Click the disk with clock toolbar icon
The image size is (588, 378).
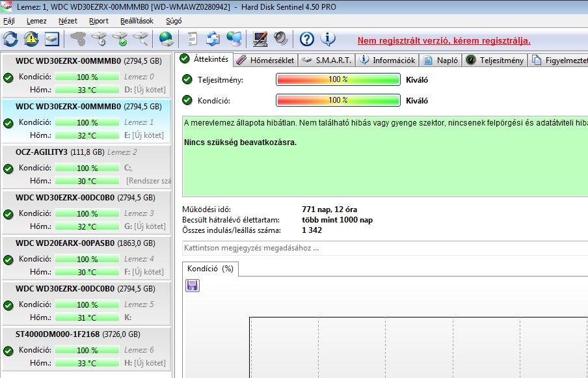[x=99, y=38]
